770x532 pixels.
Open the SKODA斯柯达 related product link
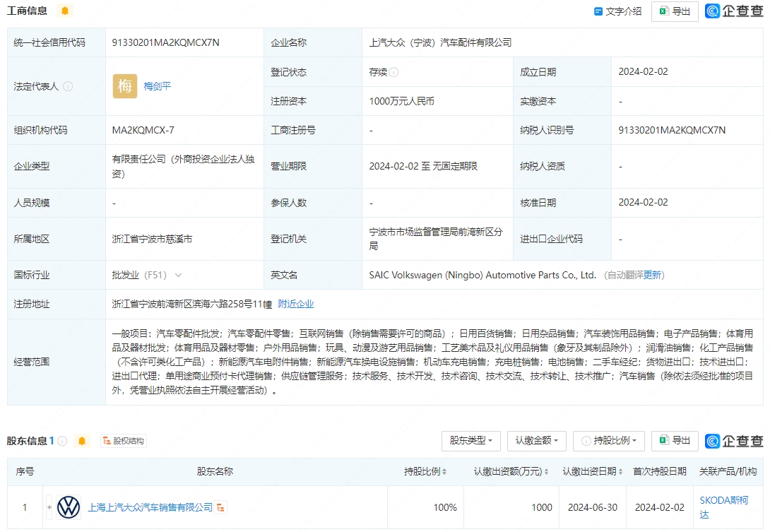tap(724, 507)
